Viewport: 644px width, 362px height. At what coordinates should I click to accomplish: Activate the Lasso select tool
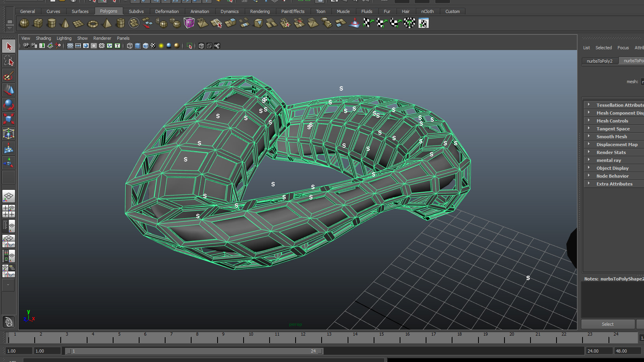pyautogui.click(x=9, y=61)
